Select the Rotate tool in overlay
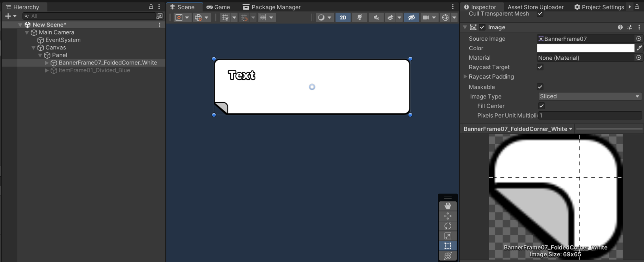 pos(448,226)
